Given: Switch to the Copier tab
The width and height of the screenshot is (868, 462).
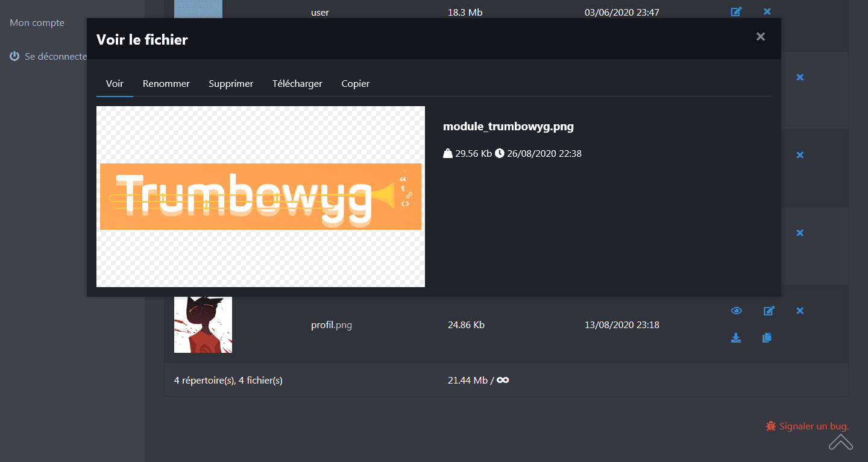Looking at the screenshot, I should coord(355,83).
